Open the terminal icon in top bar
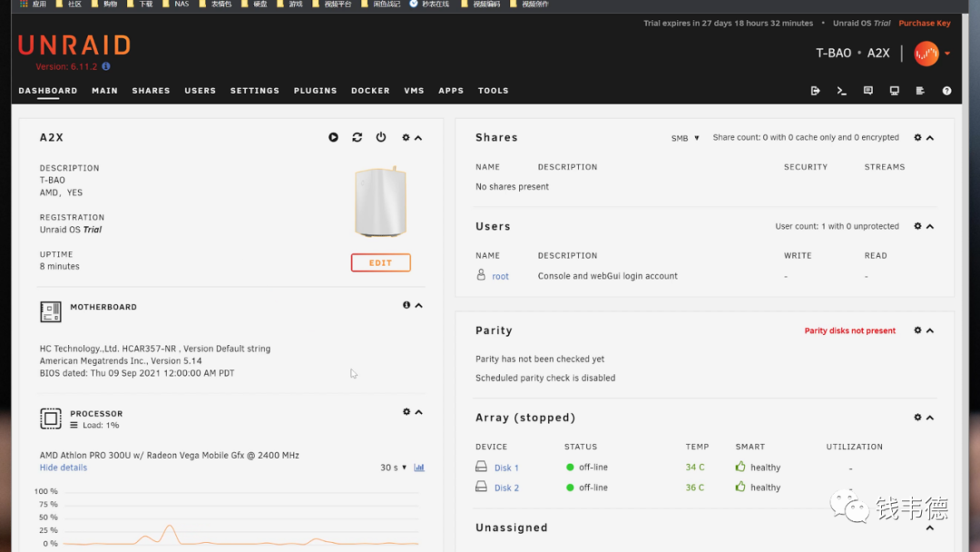This screenshot has height=552, width=980. (841, 91)
